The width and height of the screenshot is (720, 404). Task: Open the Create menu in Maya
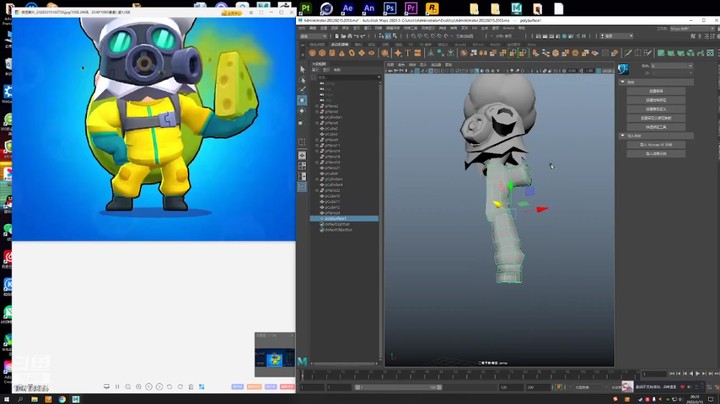pyautogui.click(x=324, y=28)
